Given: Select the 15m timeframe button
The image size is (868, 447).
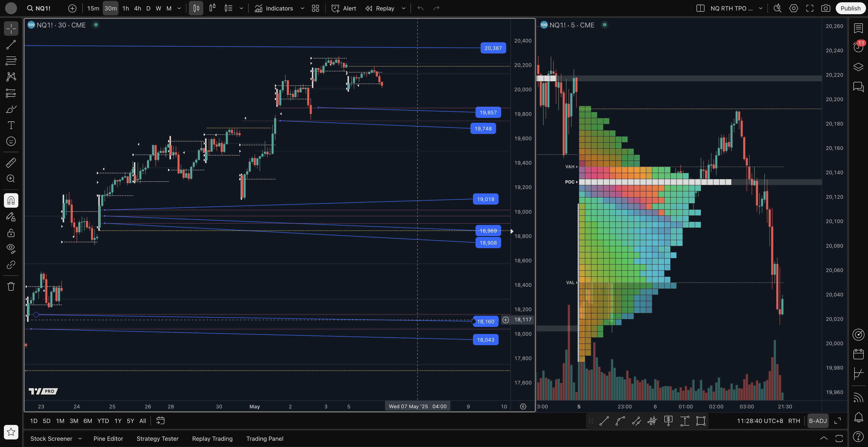Looking at the screenshot, I should pos(93,8).
